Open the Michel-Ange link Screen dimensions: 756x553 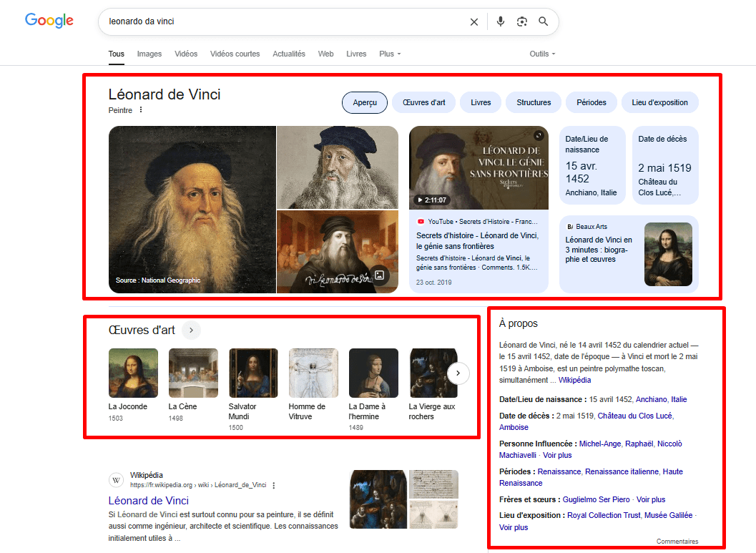point(600,444)
